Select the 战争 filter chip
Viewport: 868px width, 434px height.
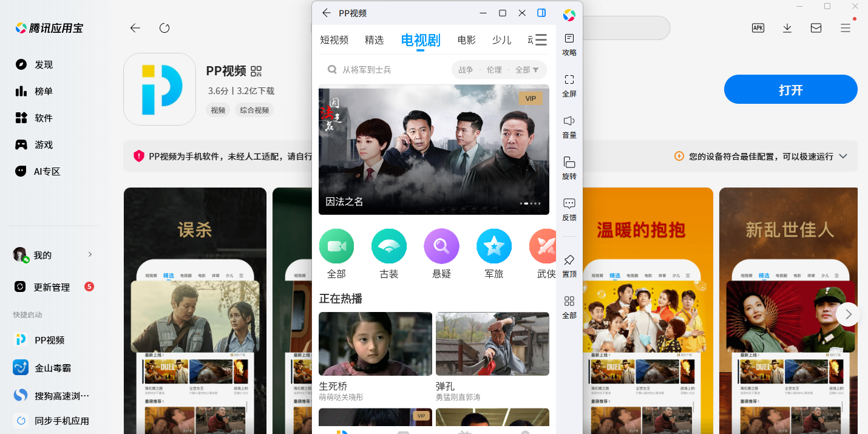[466, 70]
